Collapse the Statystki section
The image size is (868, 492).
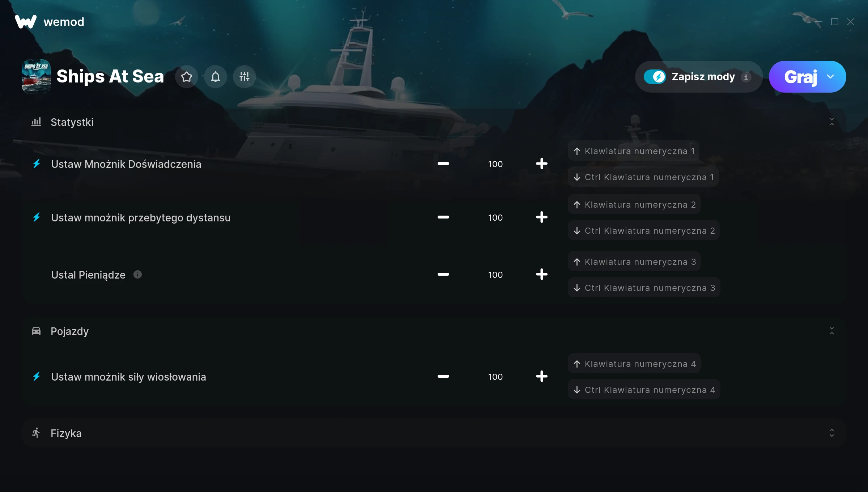(832, 122)
